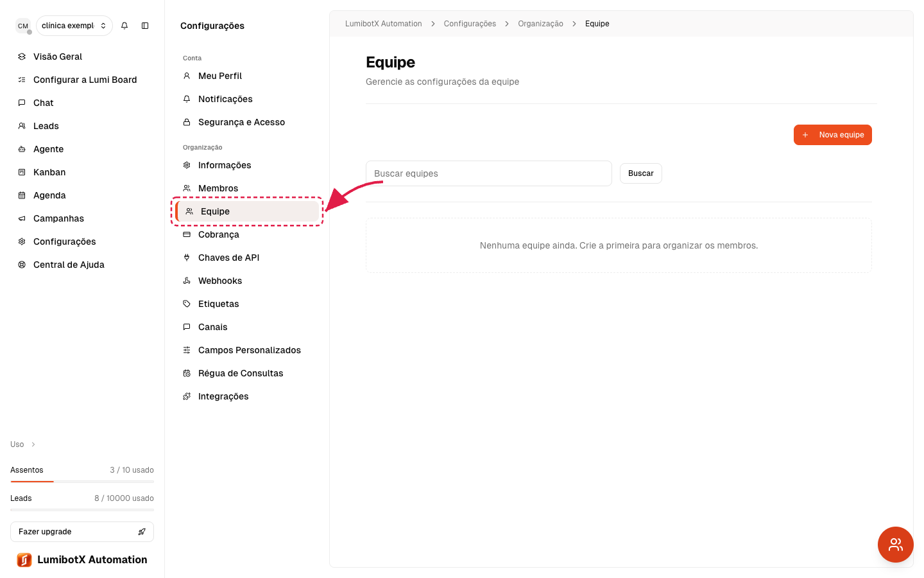Click the Membros people icon
This screenshot has width=924, height=578.
click(187, 188)
